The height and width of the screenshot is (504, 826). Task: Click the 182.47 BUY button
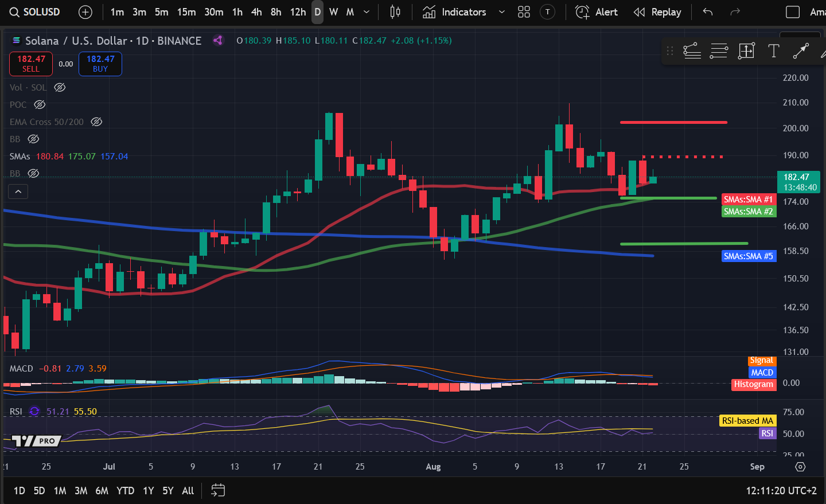pos(100,64)
